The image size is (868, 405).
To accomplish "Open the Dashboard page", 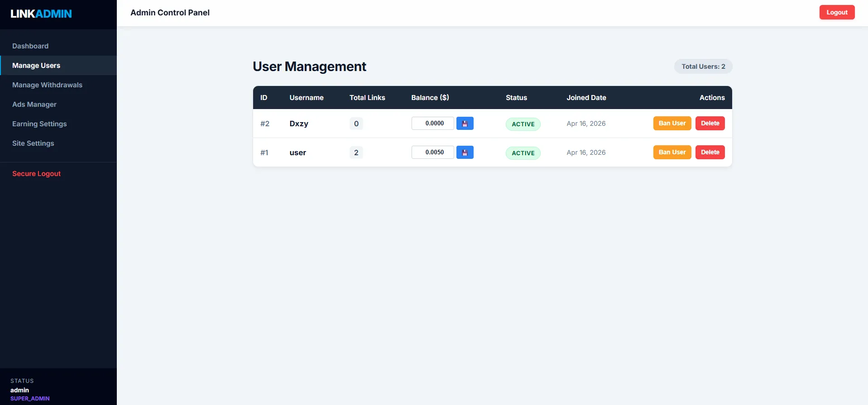I will click(30, 46).
